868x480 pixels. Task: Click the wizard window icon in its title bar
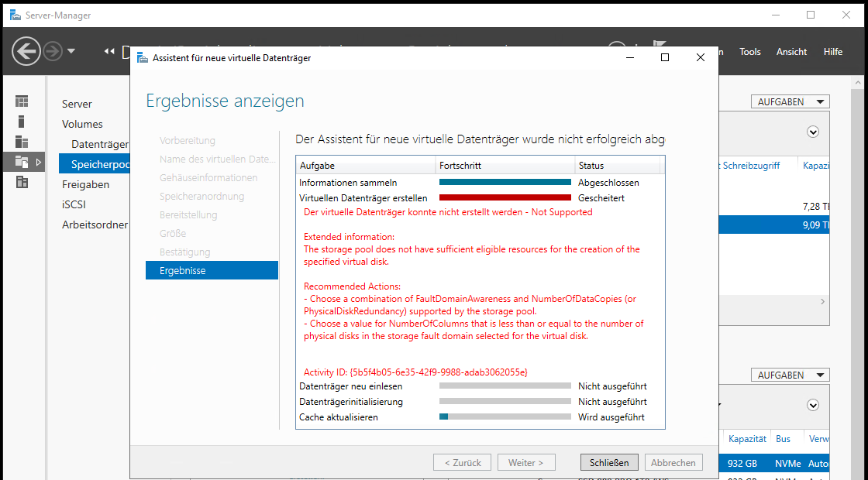(x=143, y=57)
